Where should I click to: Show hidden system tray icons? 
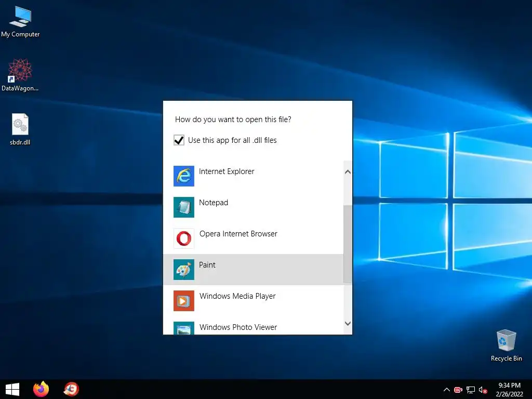point(447,390)
